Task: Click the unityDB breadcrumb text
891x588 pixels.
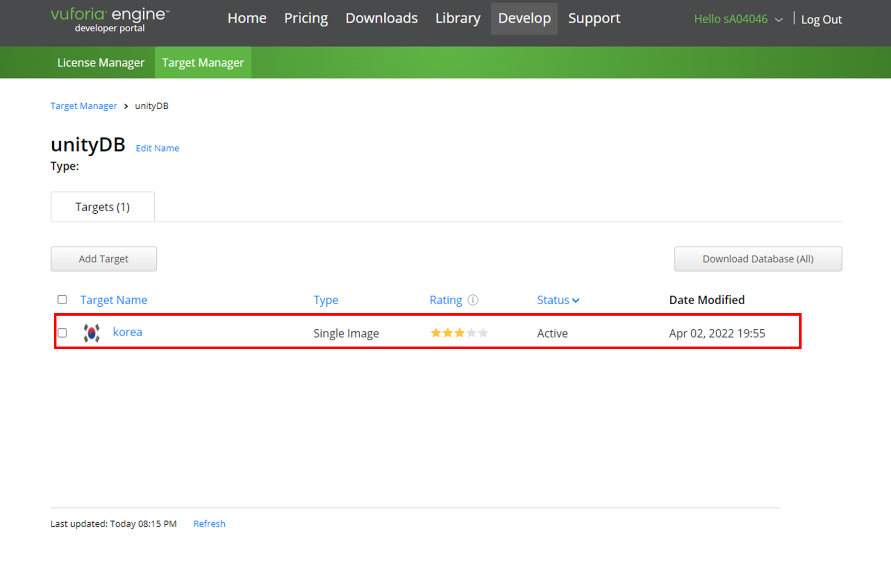Action: tap(152, 106)
